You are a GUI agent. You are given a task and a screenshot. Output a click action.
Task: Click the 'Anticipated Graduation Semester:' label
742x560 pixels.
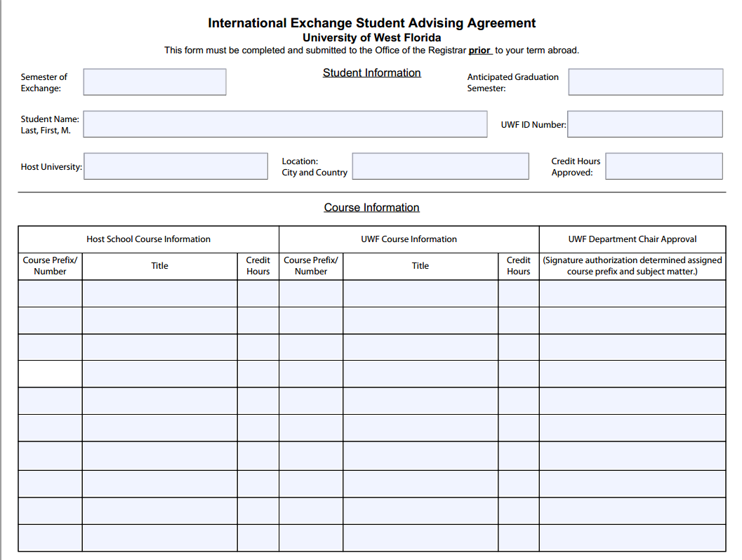(x=513, y=82)
